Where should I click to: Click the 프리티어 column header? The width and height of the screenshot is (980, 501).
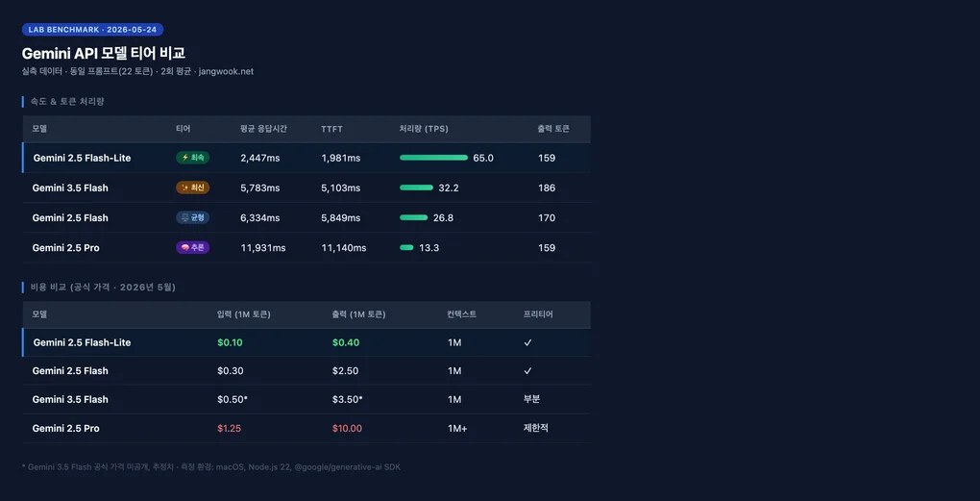tap(538, 314)
